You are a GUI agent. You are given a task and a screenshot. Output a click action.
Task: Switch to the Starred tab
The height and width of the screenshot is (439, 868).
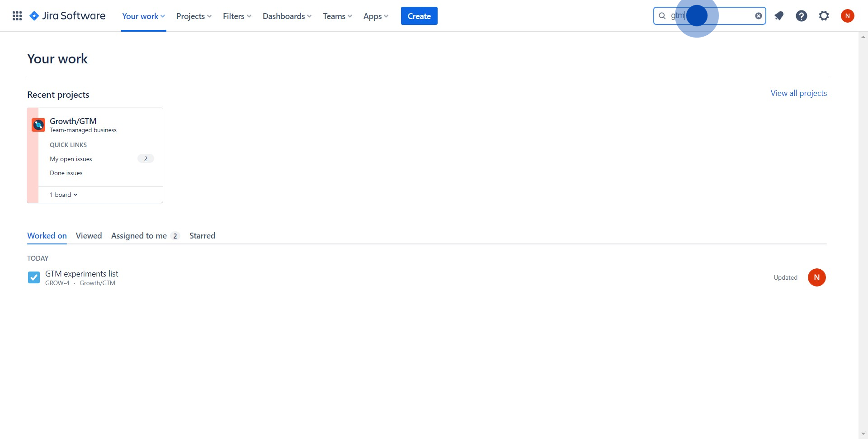[x=202, y=236]
